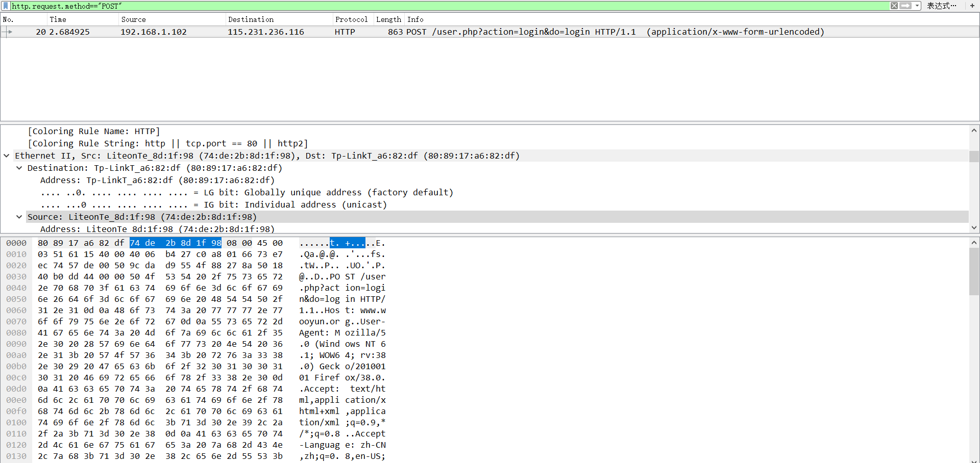Select the IG bit Individual address row

[214, 204]
